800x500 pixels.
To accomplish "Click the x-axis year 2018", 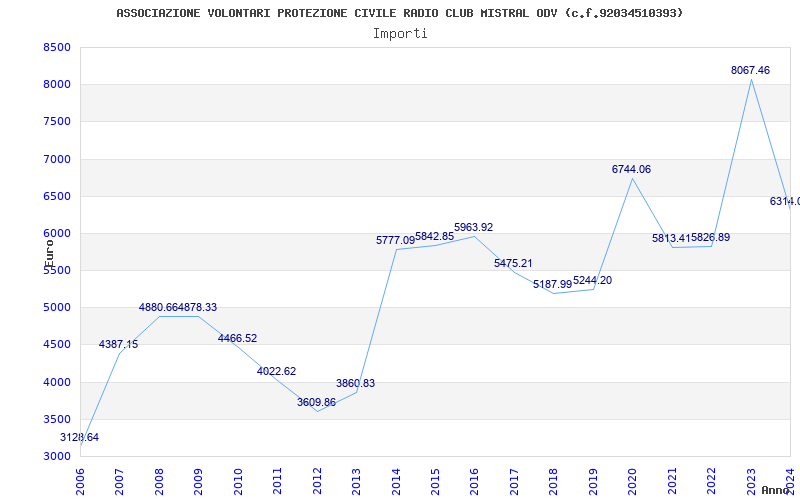I will pos(554,481).
